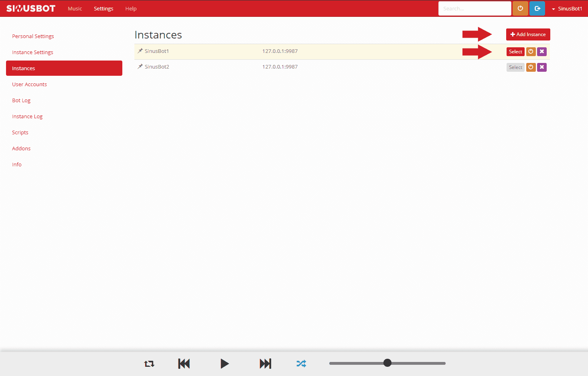Open User Accounts in the sidebar
This screenshot has height=376, width=588.
29,85
